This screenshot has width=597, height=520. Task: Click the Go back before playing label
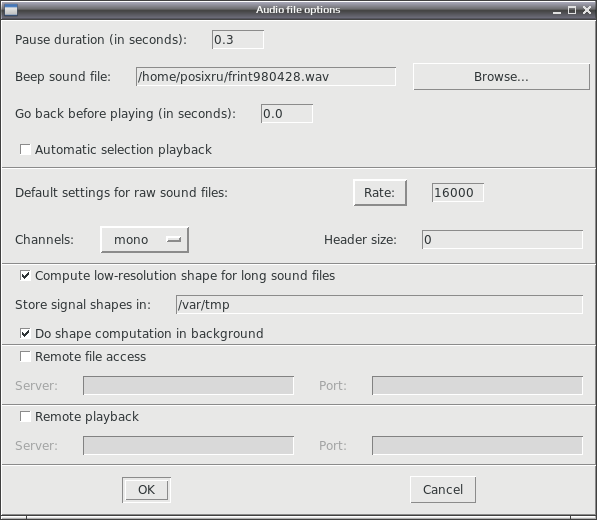[125, 113]
